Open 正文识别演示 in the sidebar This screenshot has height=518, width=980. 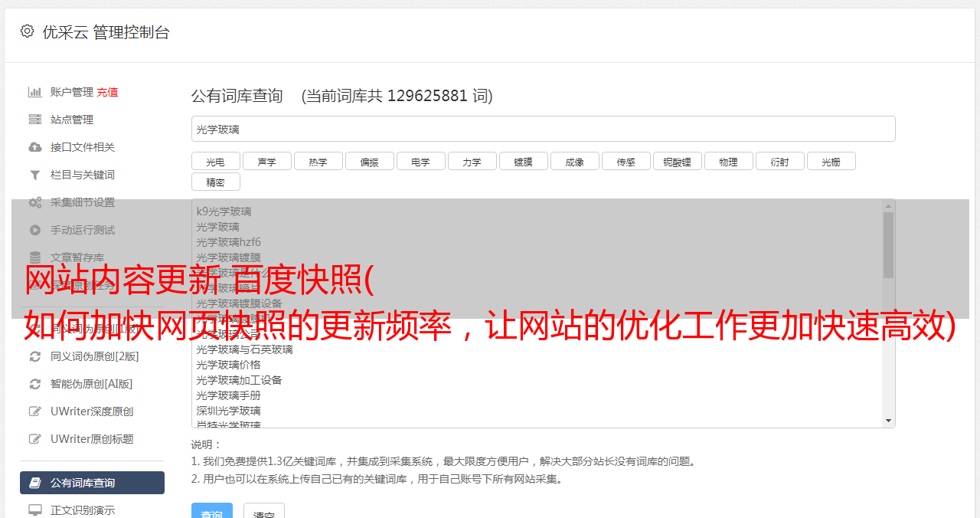tap(83, 510)
